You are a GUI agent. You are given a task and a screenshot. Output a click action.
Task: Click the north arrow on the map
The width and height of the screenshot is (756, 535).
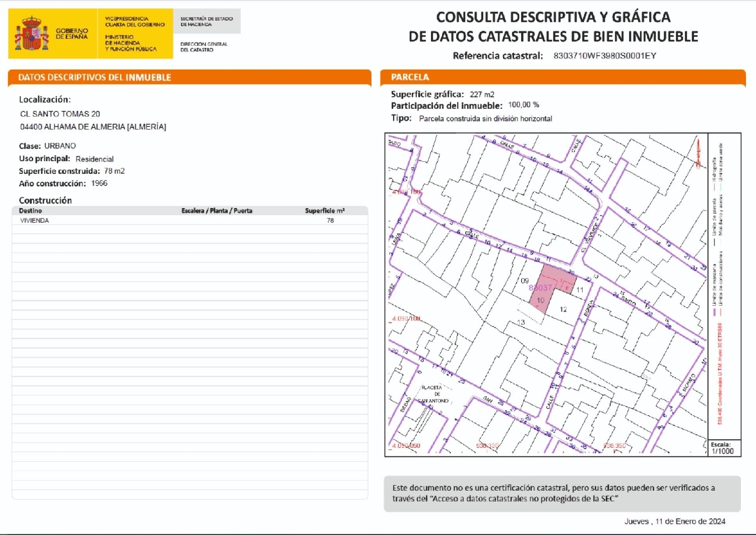pyautogui.click(x=699, y=154)
